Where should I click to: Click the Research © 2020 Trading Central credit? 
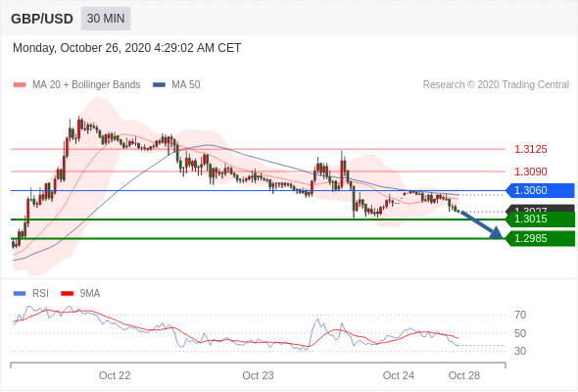coord(496,85)
